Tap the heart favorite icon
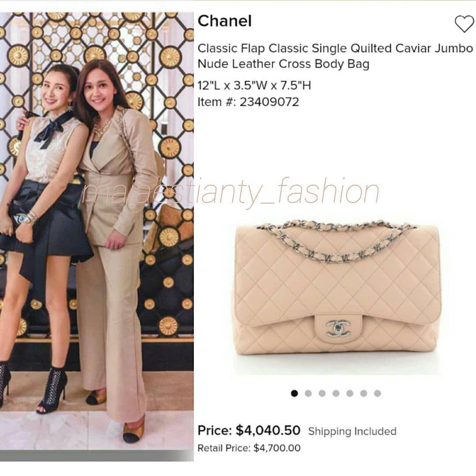Viewport: 476px width, 476px height. [464, 24]
